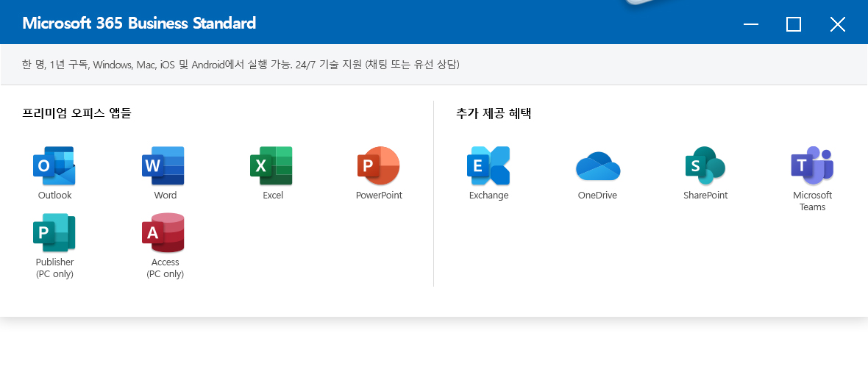Screen dimensions: 868x369
Task: Maximize the Microsoft 365 window
Action: [794, 25]
